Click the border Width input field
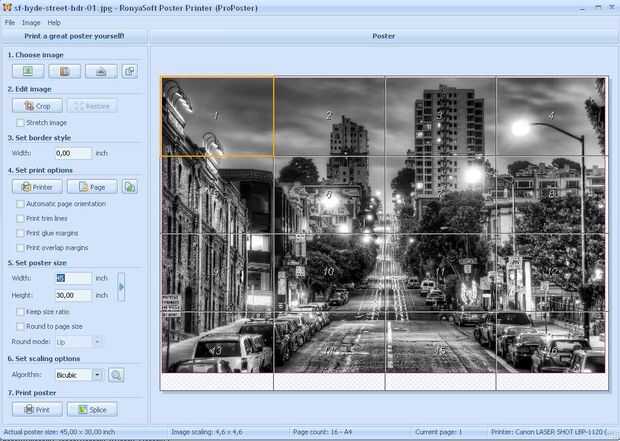This screenshot has height=441, width=620. [x=73, y=153]
